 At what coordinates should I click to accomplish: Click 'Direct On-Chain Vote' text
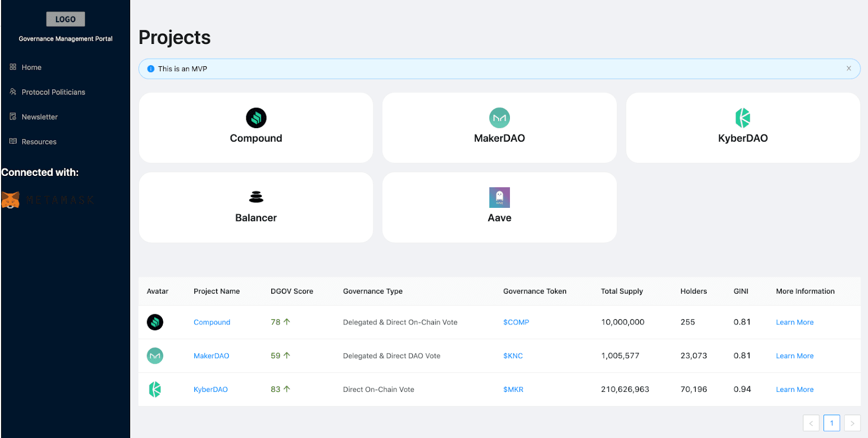(379, 390)
